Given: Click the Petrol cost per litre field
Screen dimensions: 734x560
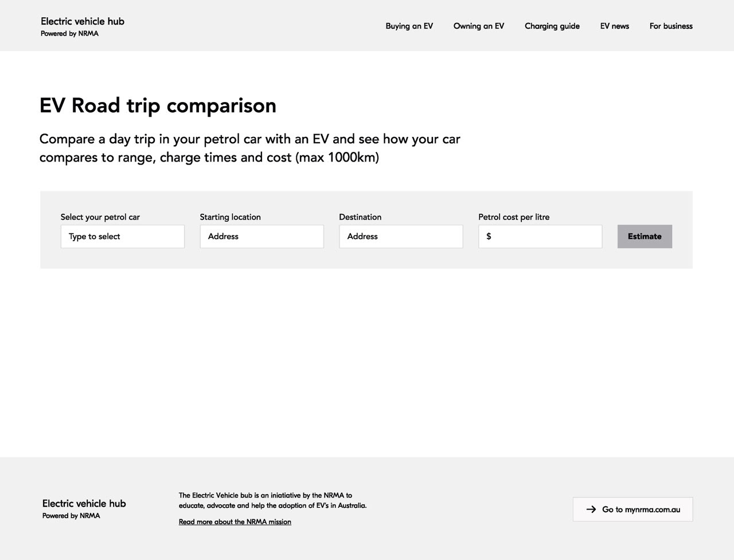Looking at the screenshot, I should [540, 236].
